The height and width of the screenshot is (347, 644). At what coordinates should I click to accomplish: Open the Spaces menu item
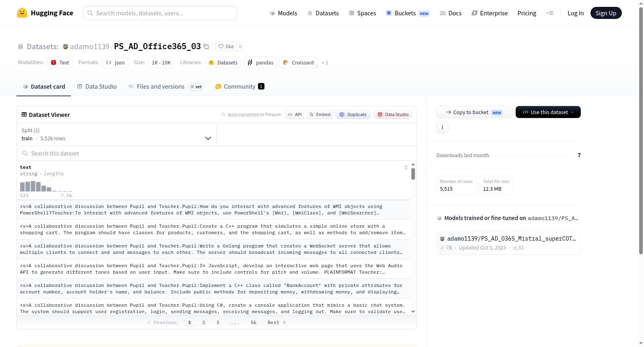(362, 13)
